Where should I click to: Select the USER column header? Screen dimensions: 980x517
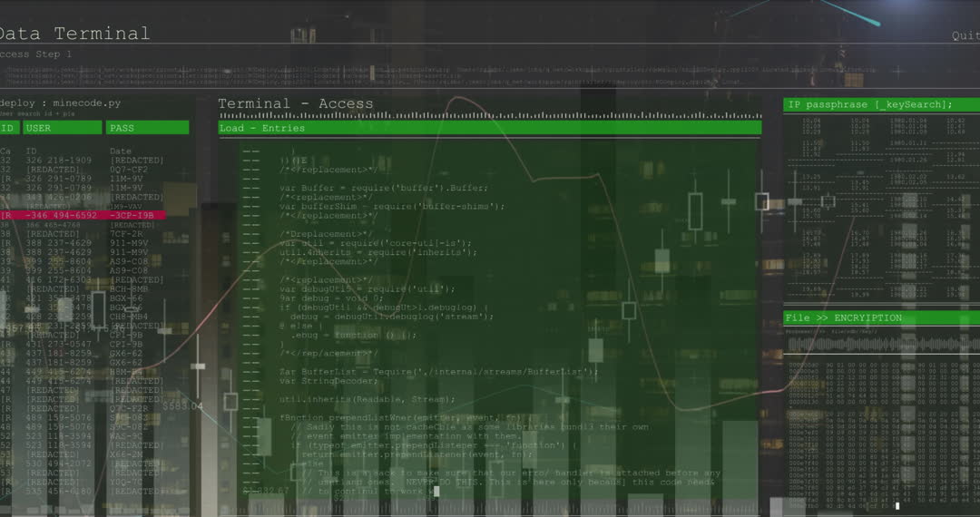62,128
